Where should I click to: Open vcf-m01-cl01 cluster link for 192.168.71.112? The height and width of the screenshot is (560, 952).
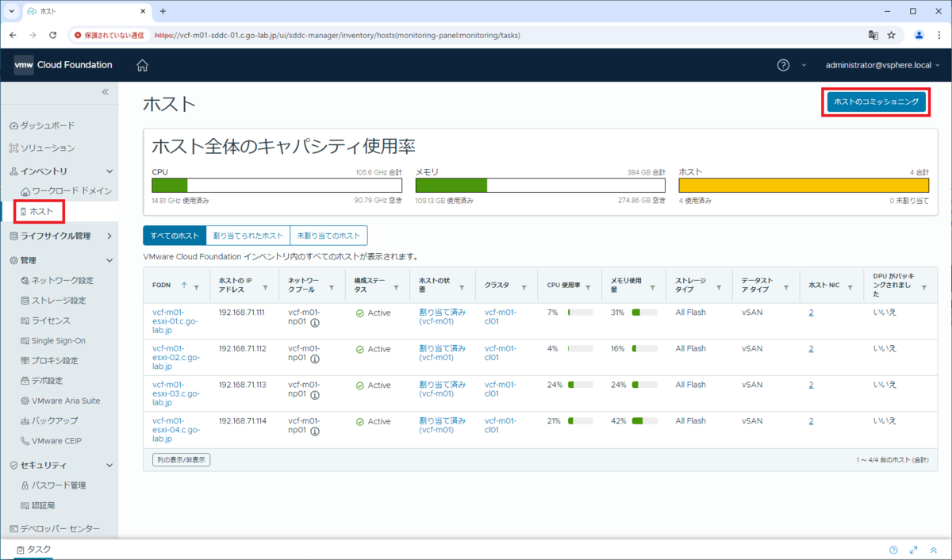(500, 353)
